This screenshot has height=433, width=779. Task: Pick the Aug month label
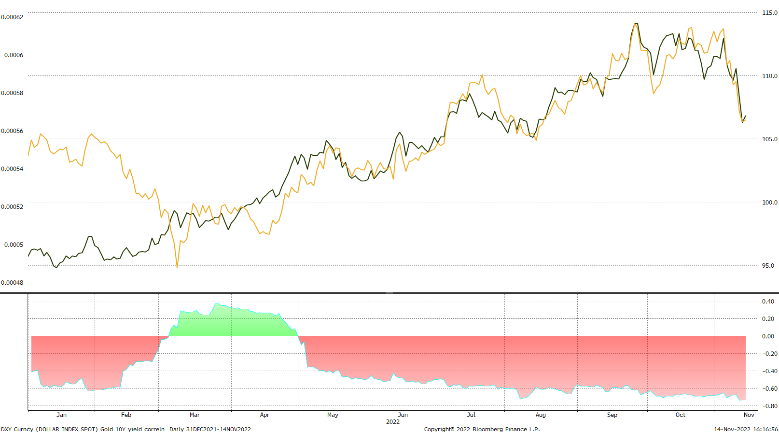(x=541, y=415)
